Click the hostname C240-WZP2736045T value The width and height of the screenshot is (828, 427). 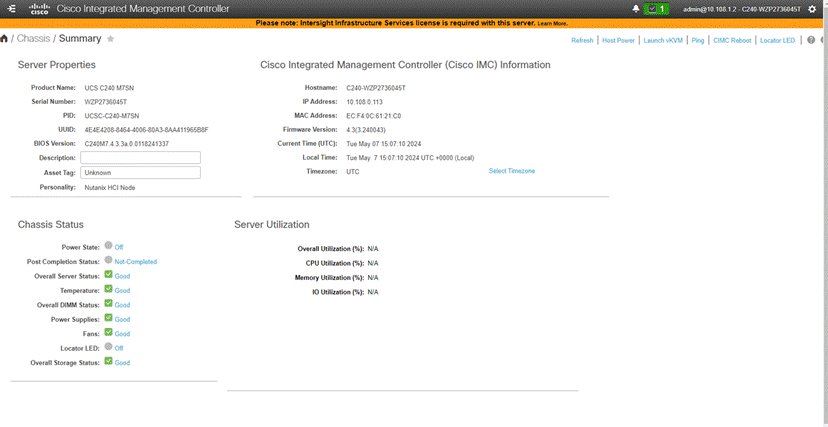coord(376,88)
